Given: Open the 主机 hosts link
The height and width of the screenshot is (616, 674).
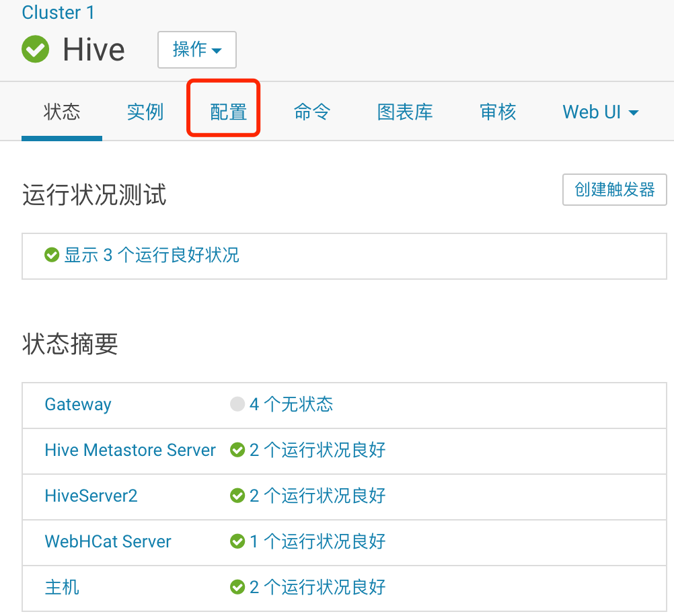Looking at the screenshot, I should coord(62,587).
